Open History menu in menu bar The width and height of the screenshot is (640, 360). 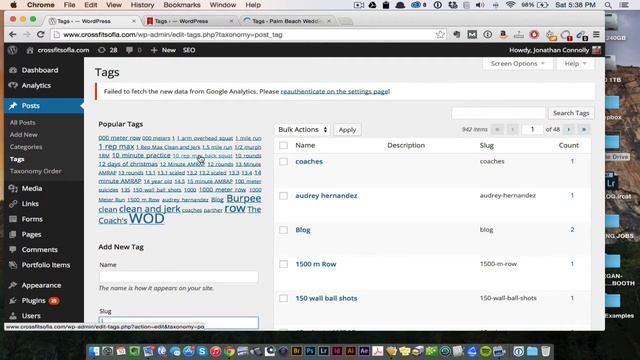click(x=142, y=5)
